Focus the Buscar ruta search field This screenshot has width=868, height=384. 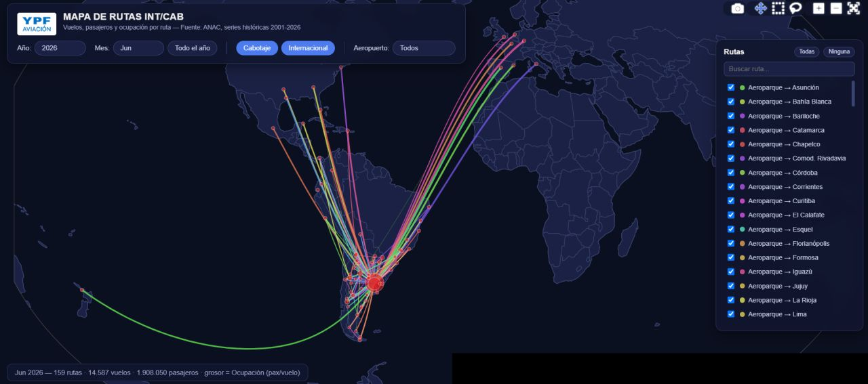point(789,69)
